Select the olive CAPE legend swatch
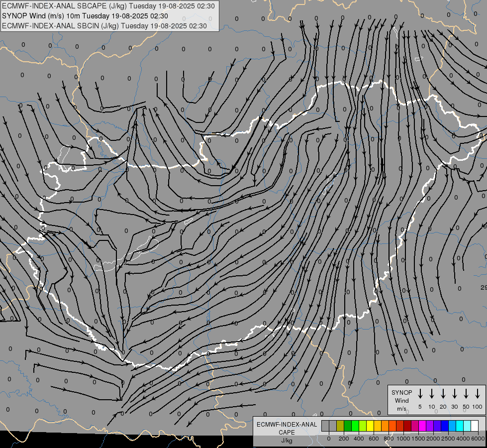The width and height of the screenshot is (487, 448). point(340,426)
